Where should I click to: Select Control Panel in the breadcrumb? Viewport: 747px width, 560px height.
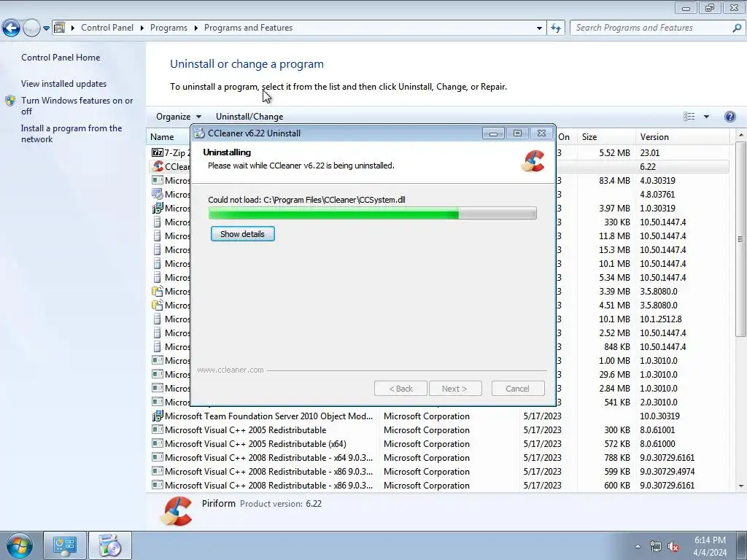point(107,28)
